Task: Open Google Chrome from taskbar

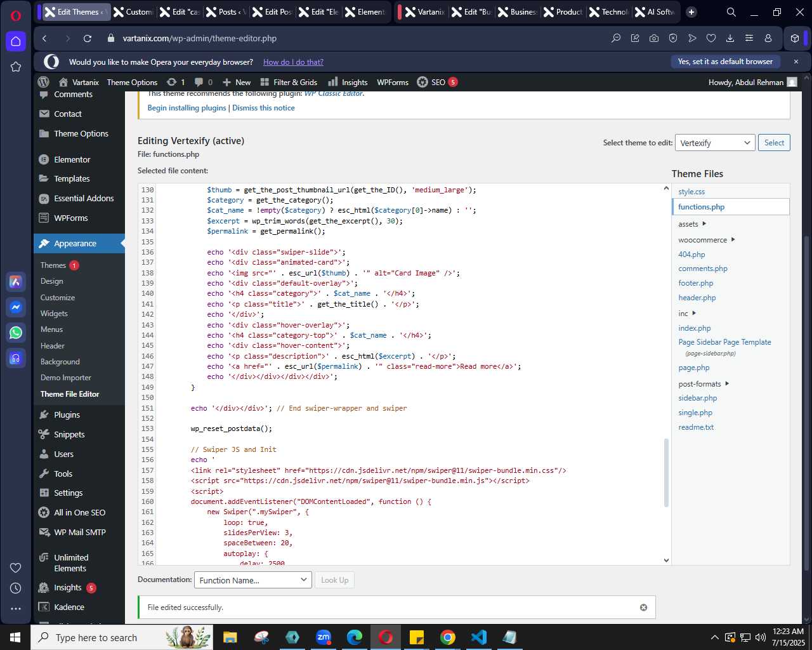Action: [448, 637]
